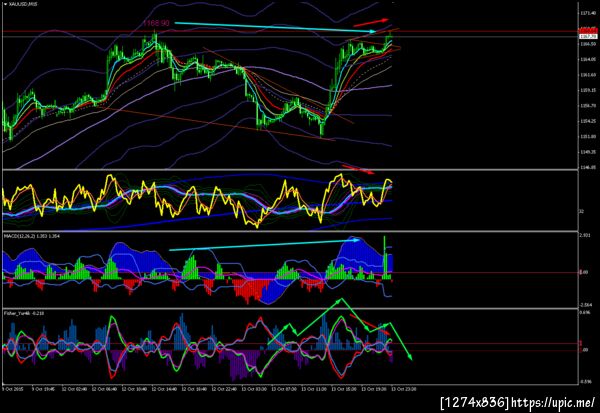Viewport: 600px width, 413px height.
Task: Click the 9 Oct 2015 time axis label
Action: coord(13,389)
